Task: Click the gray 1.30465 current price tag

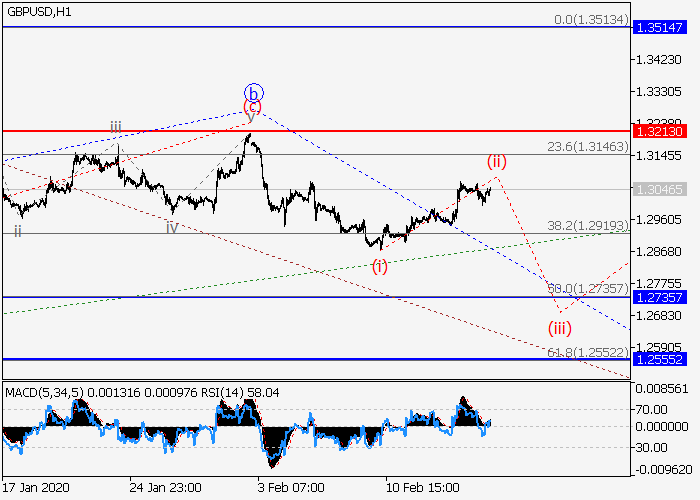Action: (659, 188)
